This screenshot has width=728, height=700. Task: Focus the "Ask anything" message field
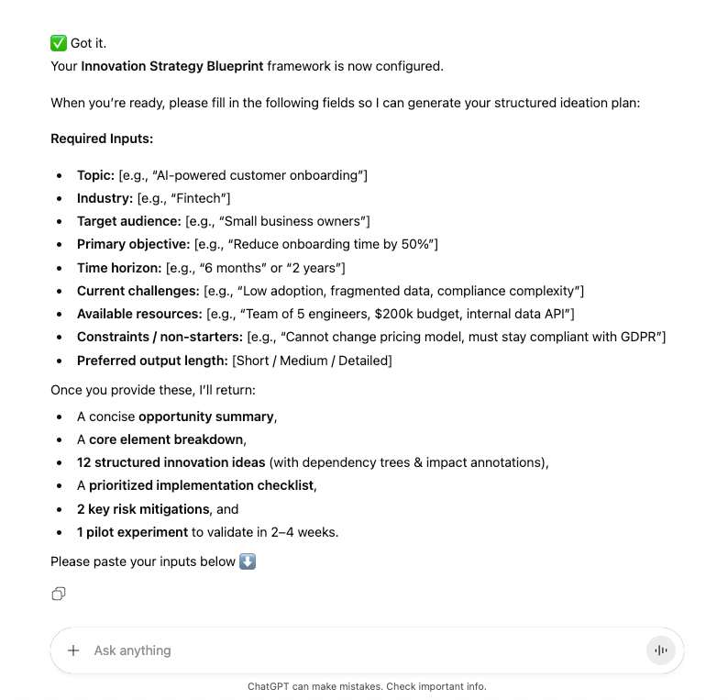click(x=358, y=650)
